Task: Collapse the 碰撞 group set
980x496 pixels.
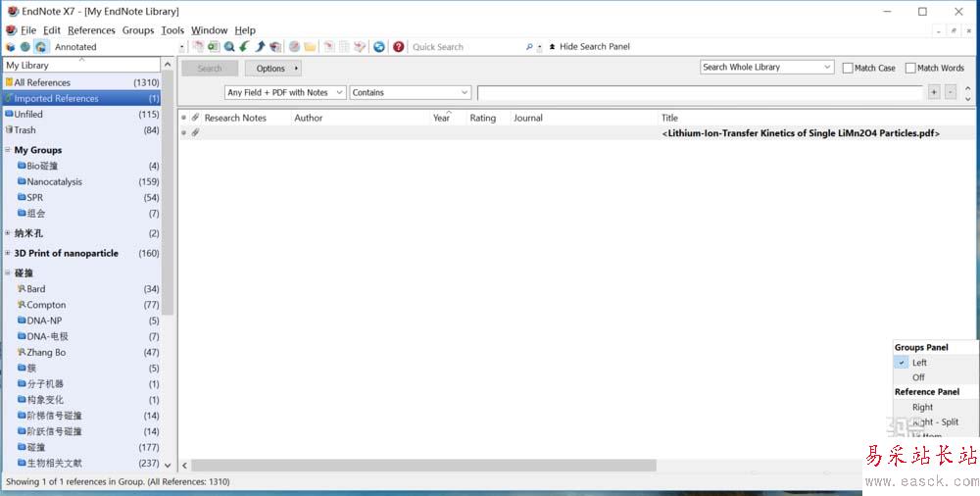Action: (8, 273)
